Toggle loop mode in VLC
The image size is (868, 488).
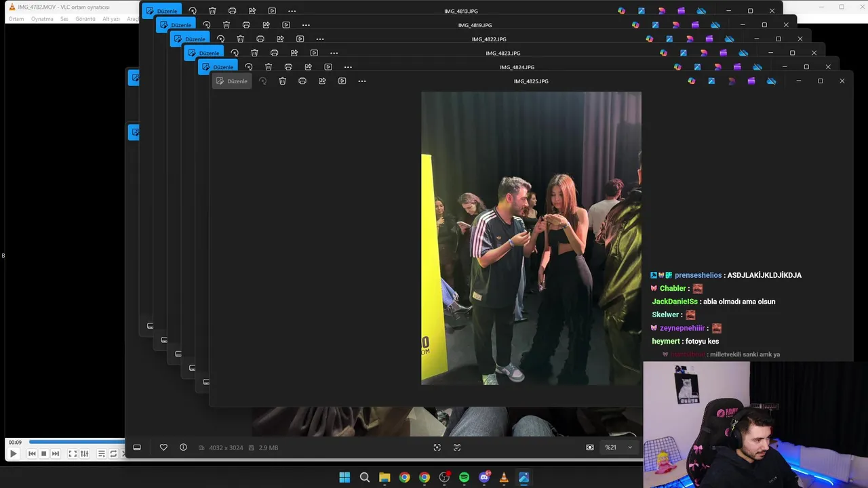tap(113, 453)
